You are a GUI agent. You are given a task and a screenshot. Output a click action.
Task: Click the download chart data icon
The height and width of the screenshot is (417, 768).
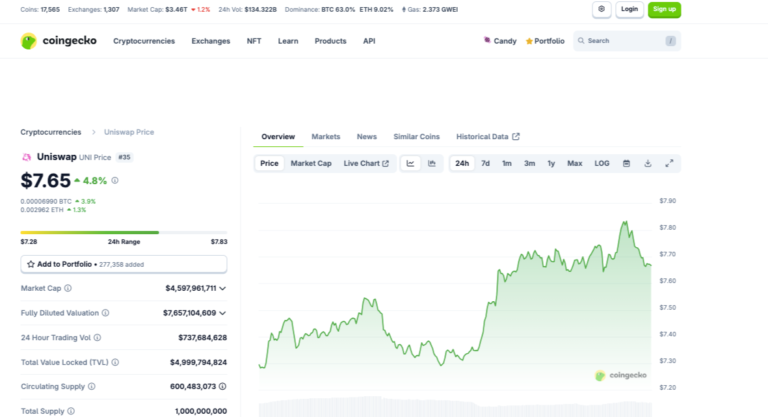(x=648, y=163)
